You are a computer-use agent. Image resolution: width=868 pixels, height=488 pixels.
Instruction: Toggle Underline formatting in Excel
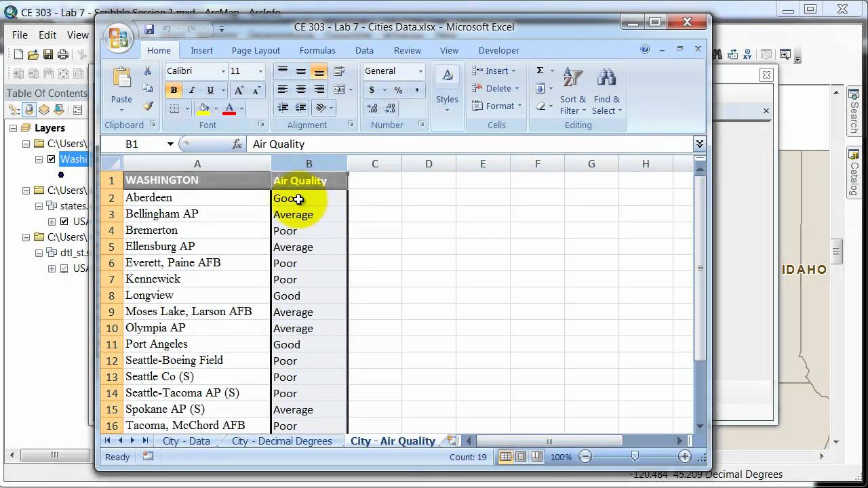pyautogui.click(x=210, y=90)
